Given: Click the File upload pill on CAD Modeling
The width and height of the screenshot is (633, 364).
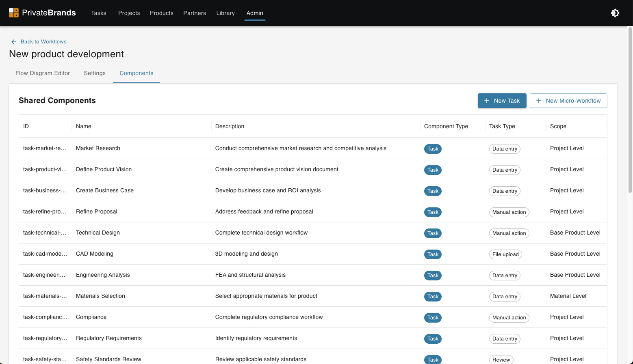Looking at the screenshot, I should click(x=505, y=254).
